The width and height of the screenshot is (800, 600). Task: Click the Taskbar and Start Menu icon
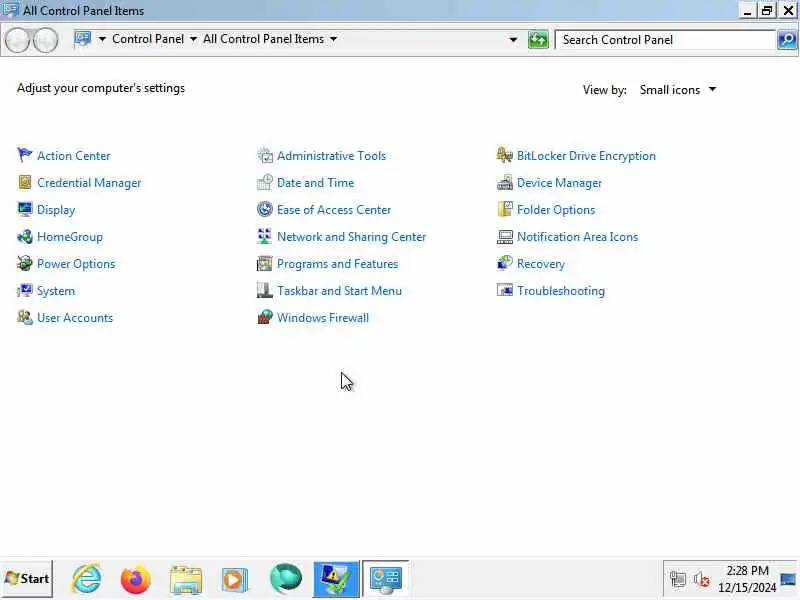point(265,290)
